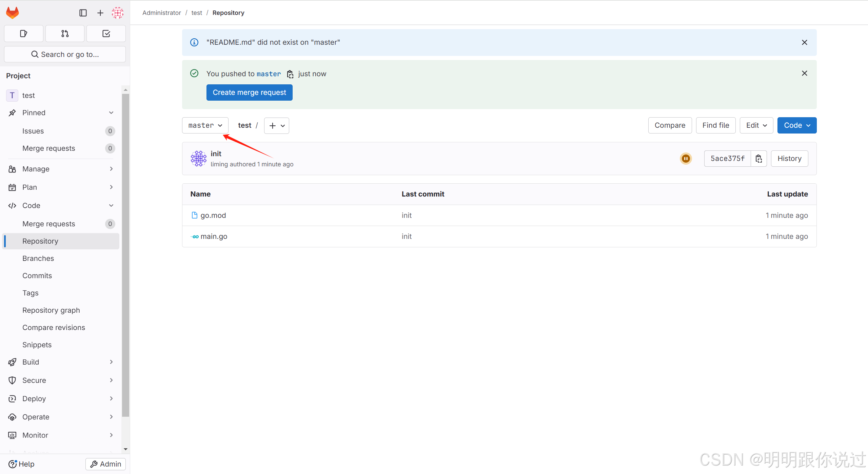
Task: Open merge requests shortcut icon
Action: tap(65, 34)
